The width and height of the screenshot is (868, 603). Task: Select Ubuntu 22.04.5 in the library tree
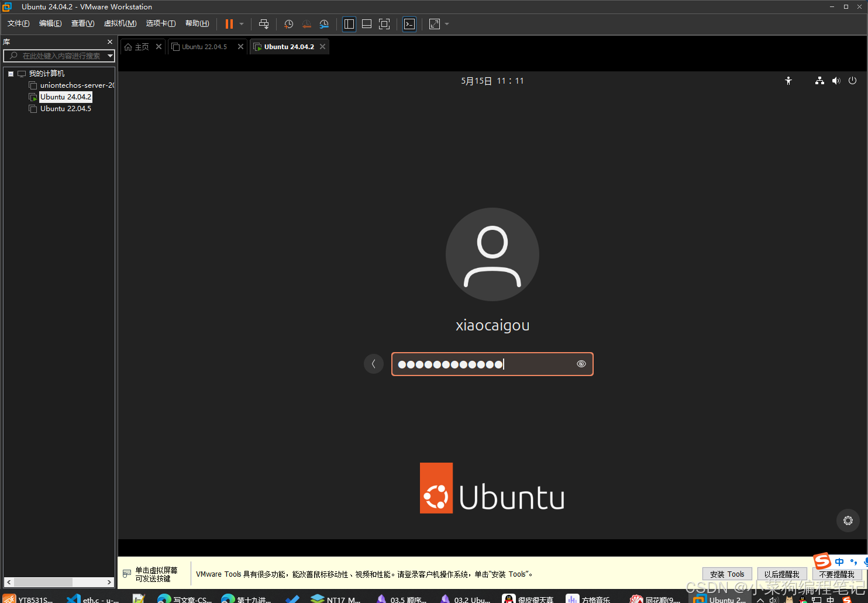pyautogui.click(x=66, y=109)
